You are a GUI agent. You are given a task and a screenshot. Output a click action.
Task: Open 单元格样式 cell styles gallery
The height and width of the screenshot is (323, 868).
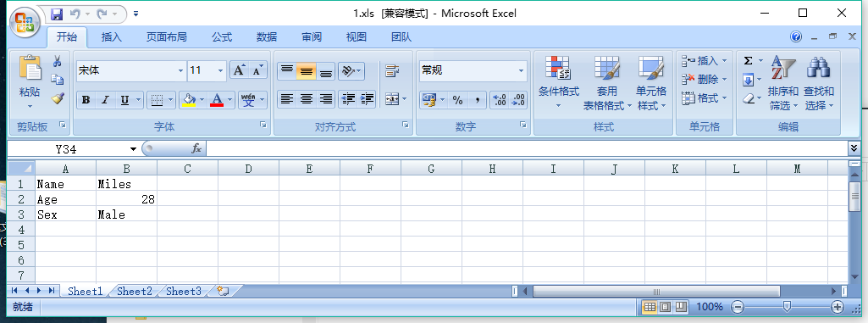tap(651, 82)
